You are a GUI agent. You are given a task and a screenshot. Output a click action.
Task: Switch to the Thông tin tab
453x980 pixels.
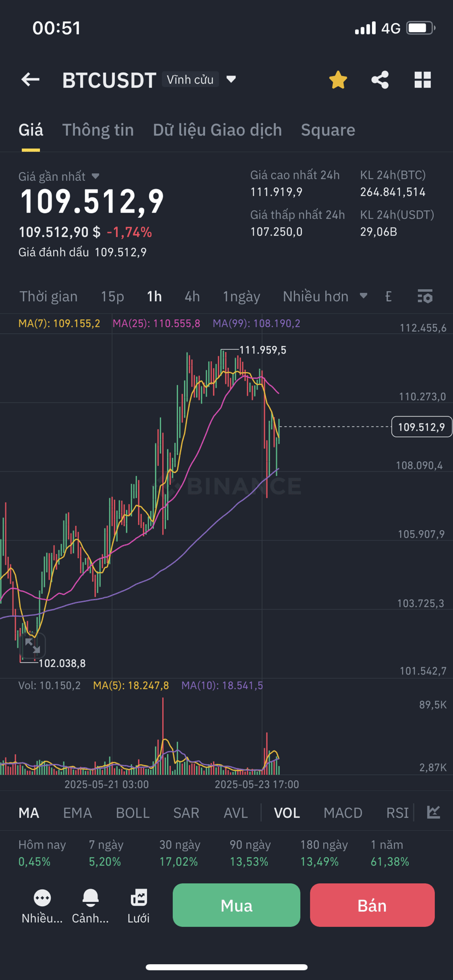pos(98,130)
